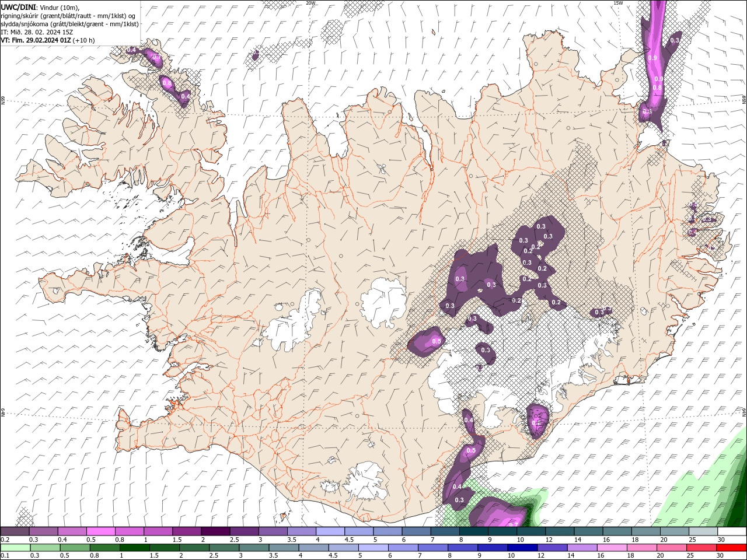Click the white upper swatch starting at 30

tap(732, 531)
